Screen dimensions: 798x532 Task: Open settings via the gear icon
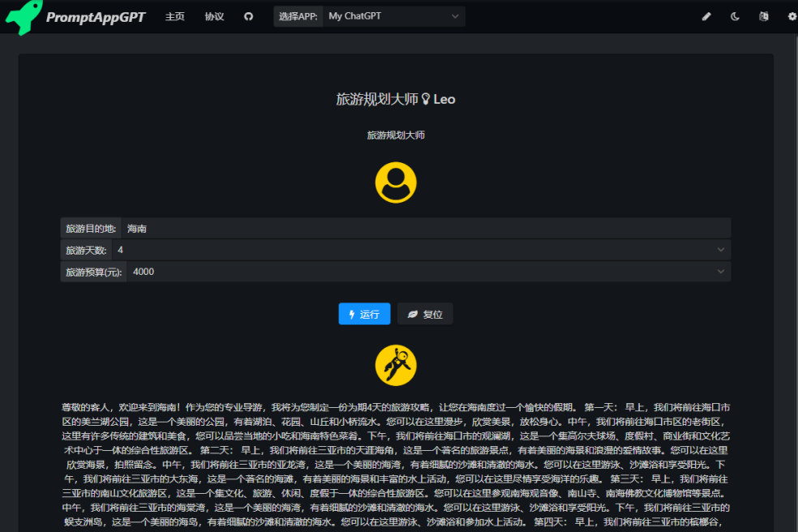click(792, 17)
